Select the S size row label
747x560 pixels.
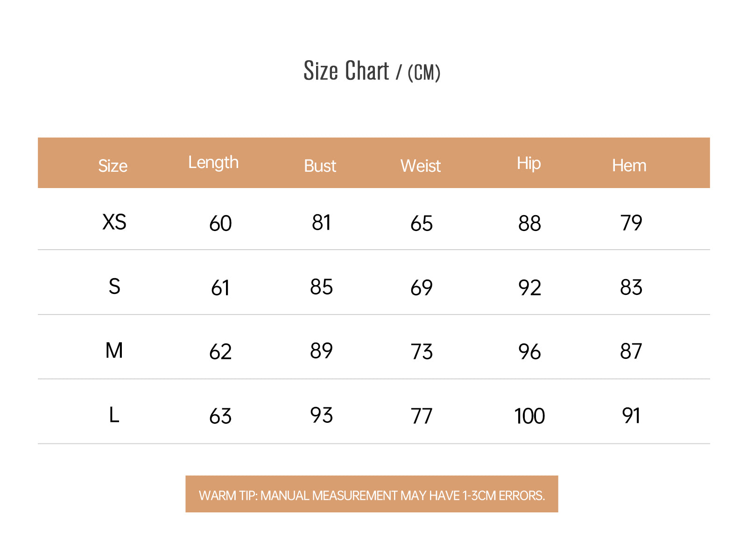114,287
